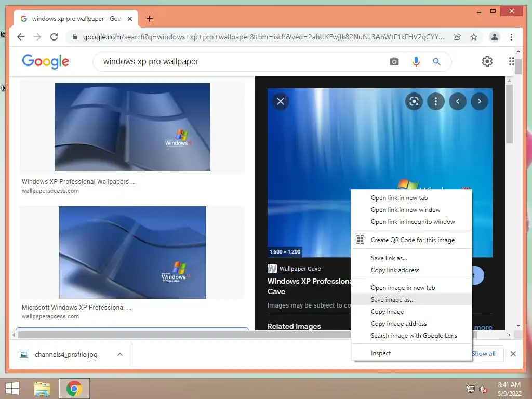Click the forward navigation arrow

click(37, 37)
